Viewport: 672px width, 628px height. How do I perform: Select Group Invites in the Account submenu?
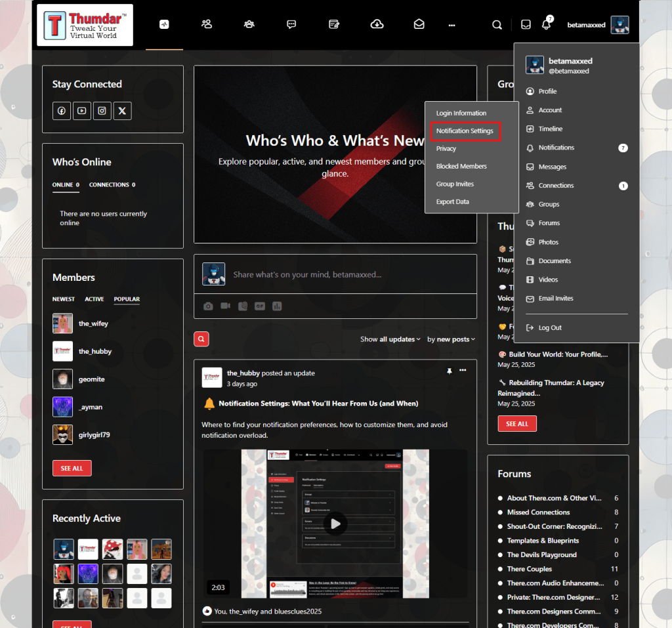(x=455, y=184)
